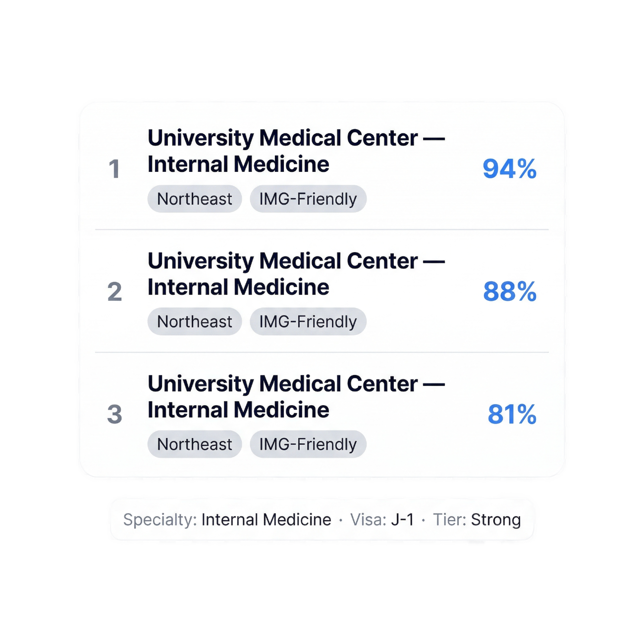Viewport: 644px width, 644px height.
Task: Change the J-1 visa filter value
Action: coord(402,520)
